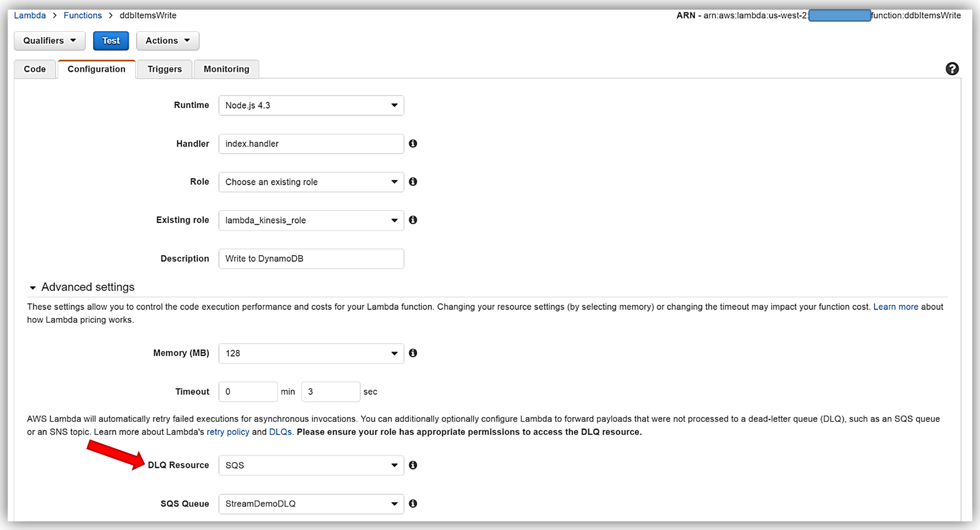Click info icon beside DLQ Resource
980x530 pixels.
pos(413,465)
